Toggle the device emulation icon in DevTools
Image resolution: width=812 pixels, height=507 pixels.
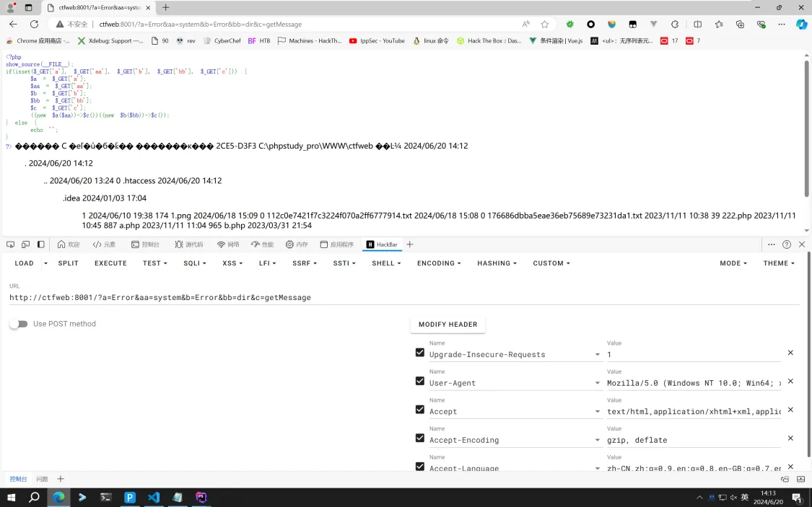(x=25, y=244)
